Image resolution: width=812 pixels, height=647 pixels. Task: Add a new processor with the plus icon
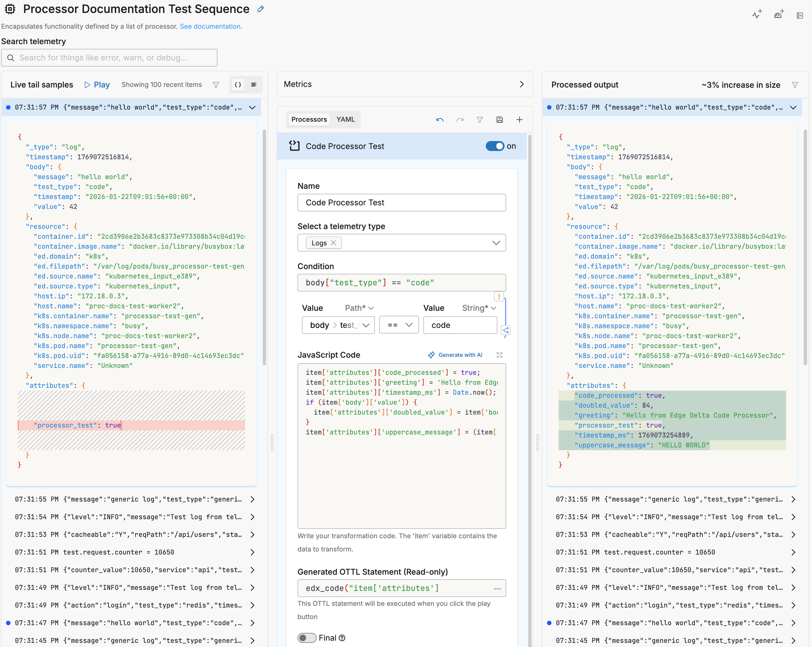click(519, 120)
